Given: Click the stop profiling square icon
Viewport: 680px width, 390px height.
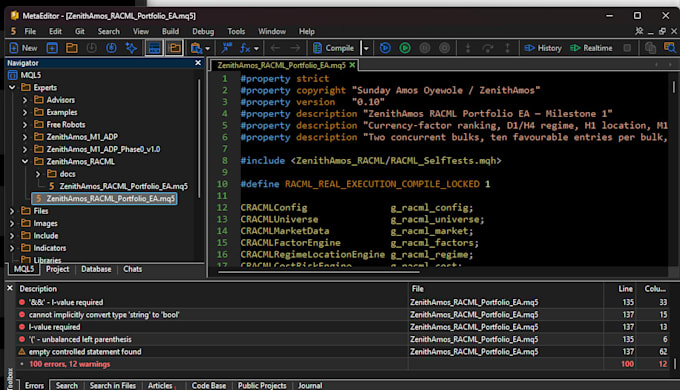Looking at the screenshot, I should [x=627, y=48].
